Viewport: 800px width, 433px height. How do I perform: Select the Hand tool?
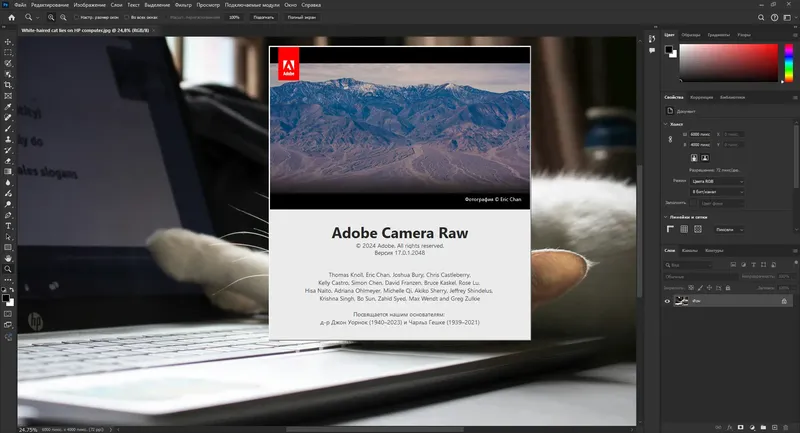pos(8,258)
